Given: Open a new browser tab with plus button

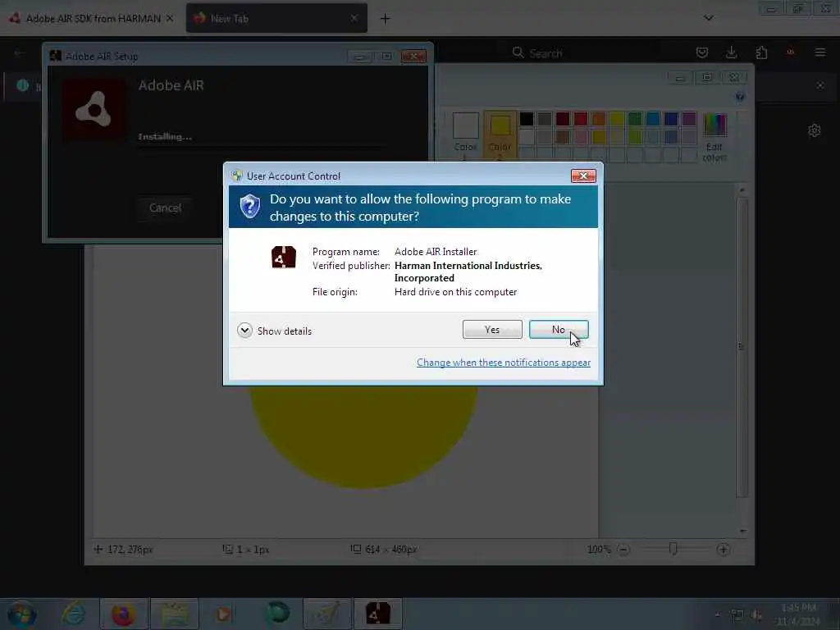Looking at the screenshot, I should pyautogui.click(x=385, y=19).
